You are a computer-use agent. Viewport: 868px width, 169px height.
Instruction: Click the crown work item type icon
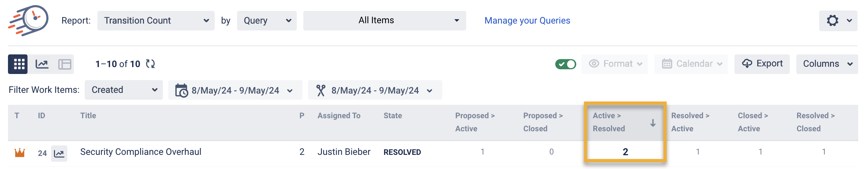20,153
